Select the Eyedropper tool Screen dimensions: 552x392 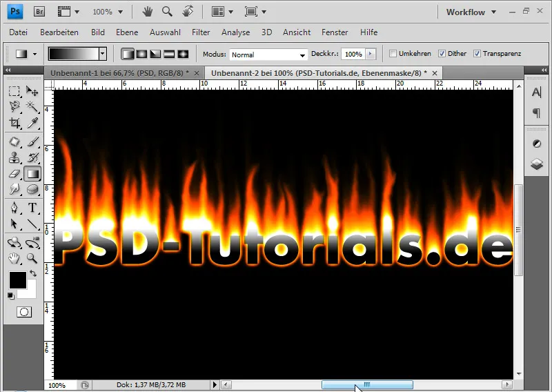click(x=32, y=123)
